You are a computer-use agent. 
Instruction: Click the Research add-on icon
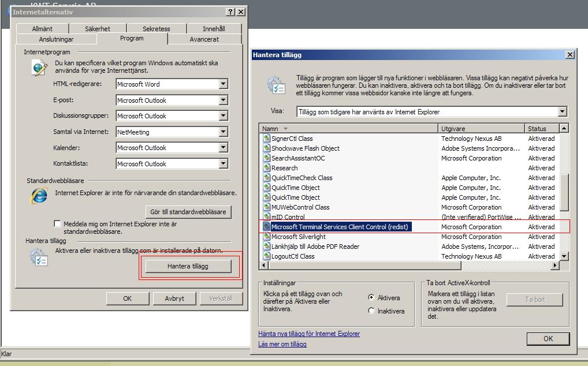click(x=266, y=167)
